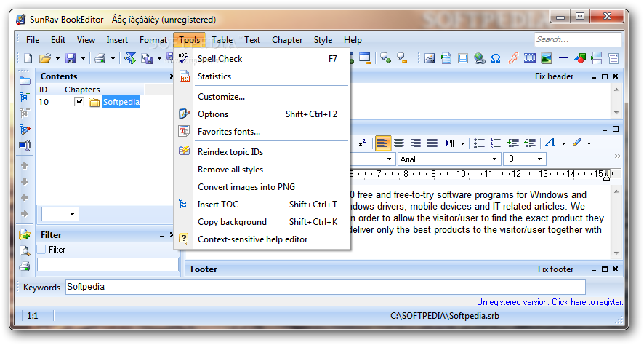Open the font name Arial dropdown
This screenshot has height=345, width=644.
[x=494, y=159]
